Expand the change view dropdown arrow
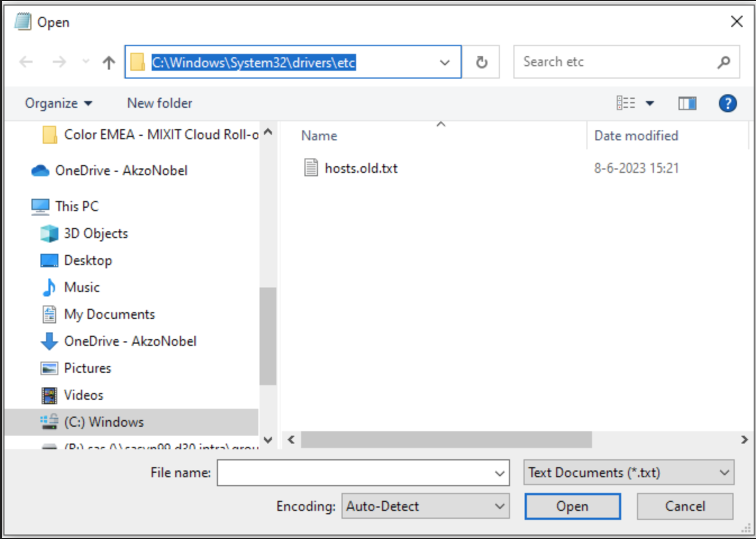This screenshot has width=756, height=539. point(649,103)
